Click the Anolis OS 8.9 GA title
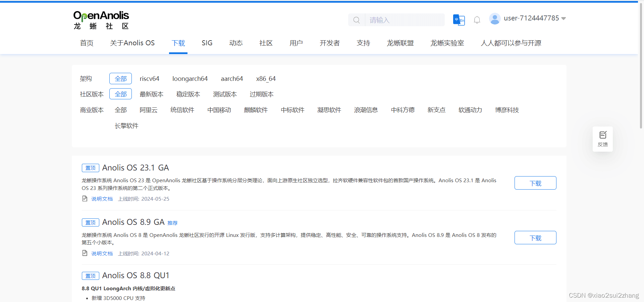 click(x=133, y=222)
